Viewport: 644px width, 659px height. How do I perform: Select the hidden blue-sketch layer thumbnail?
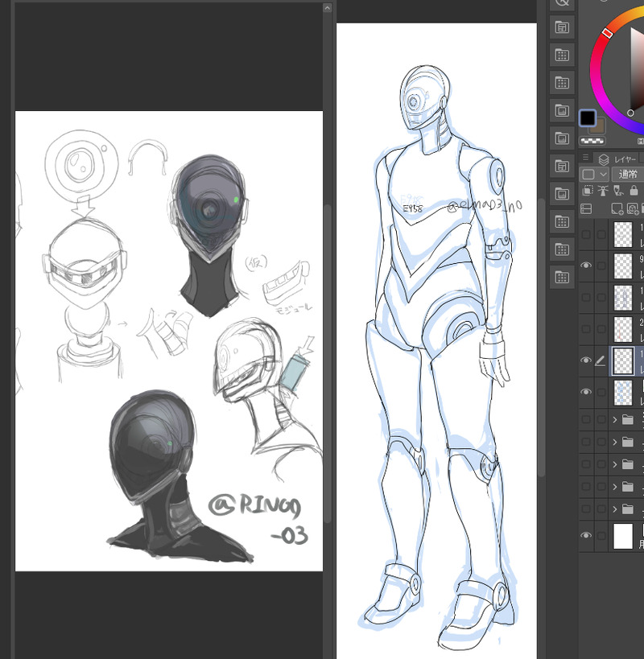click(x=623, y=297)
